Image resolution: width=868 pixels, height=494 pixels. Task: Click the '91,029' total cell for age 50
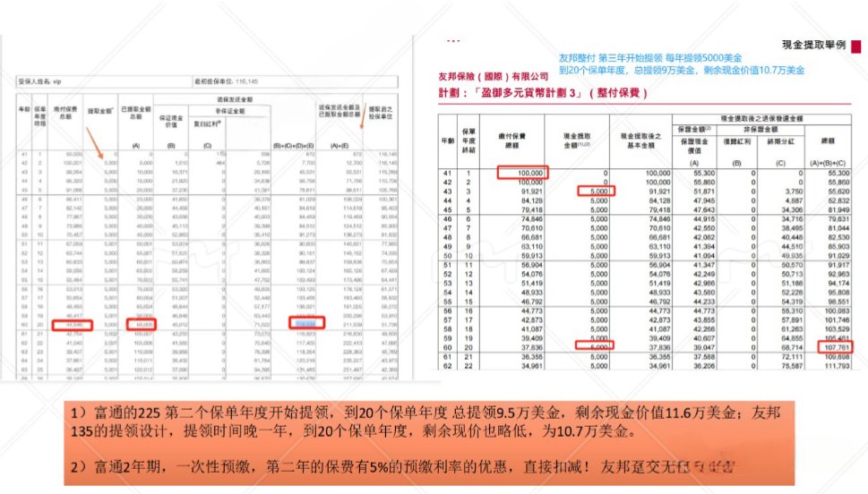837,256
